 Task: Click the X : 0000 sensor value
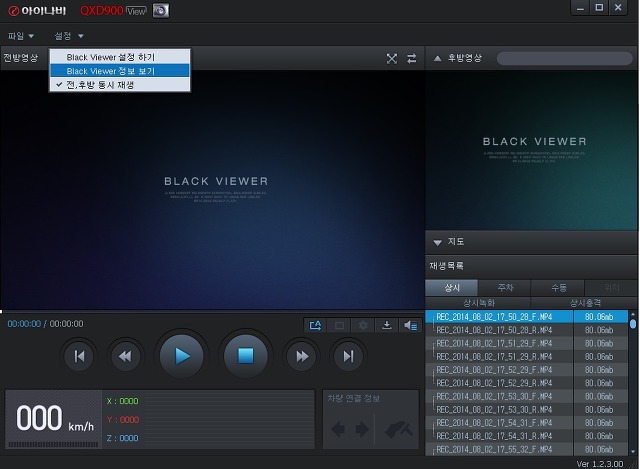[122, 401]
